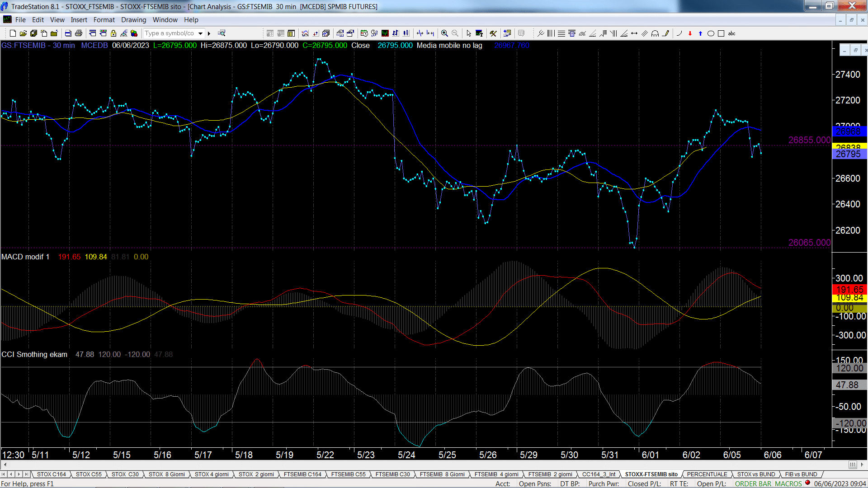The width and height of the screenshot is (868, 488).
Task: Click the Open folder toolbar icon
Action: [23, 33]
